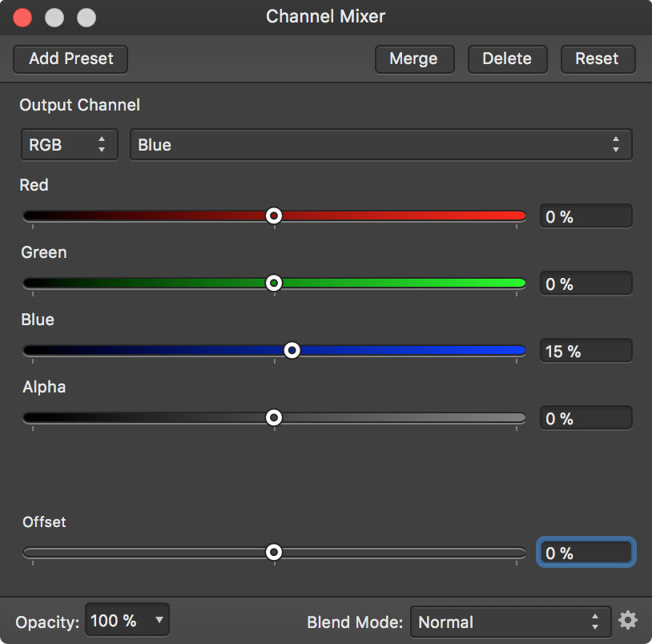Click the Add Preset button

tap(70, 58)
